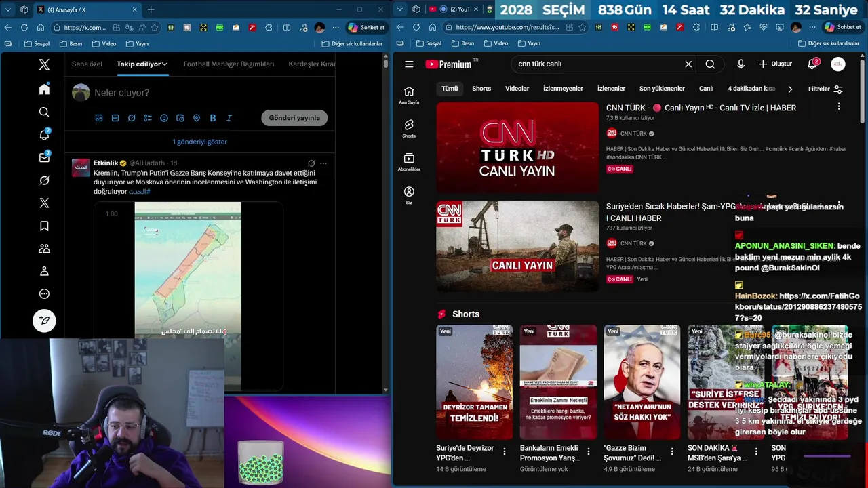Open X communities people icon

click(44, 249)
